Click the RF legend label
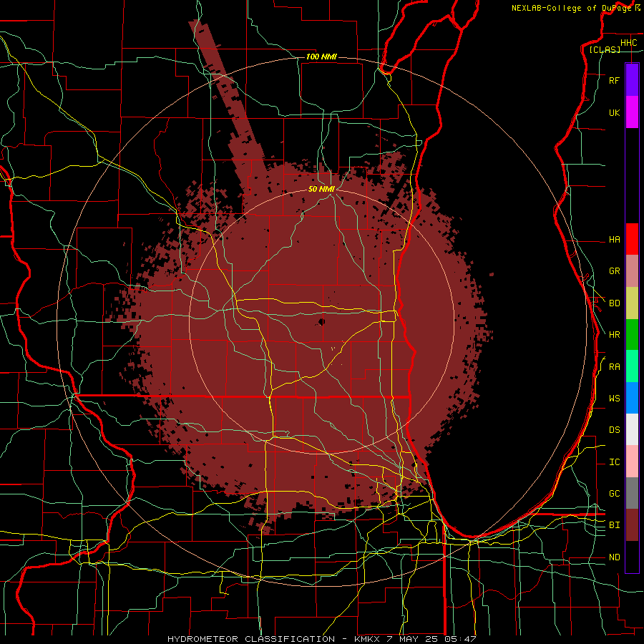The width and height of the screenshot is (644, 644). (614, 80)
